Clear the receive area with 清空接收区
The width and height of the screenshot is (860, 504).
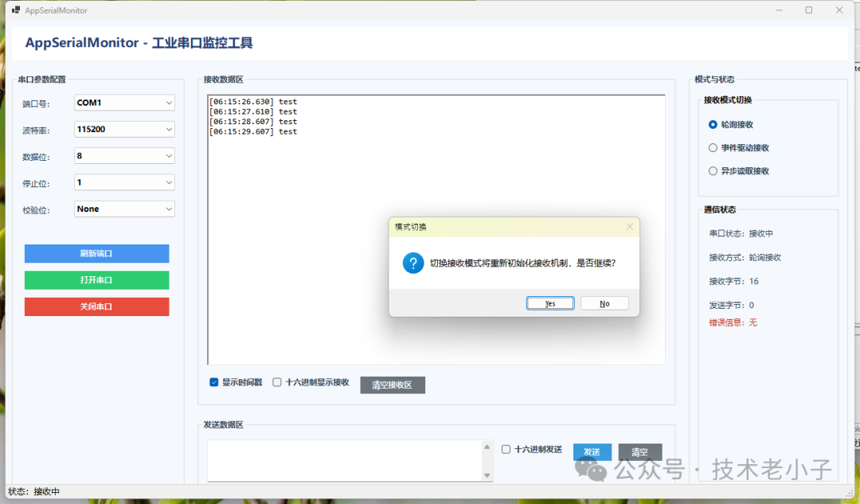click(x=392, y=384)
